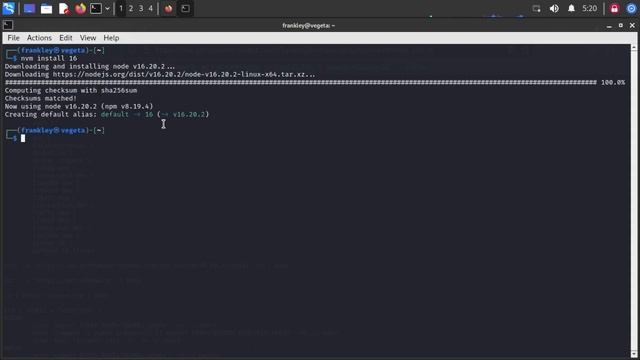The image size is (640, 360).
Task: Select the terminal taskbar window button
Action: 185,9
